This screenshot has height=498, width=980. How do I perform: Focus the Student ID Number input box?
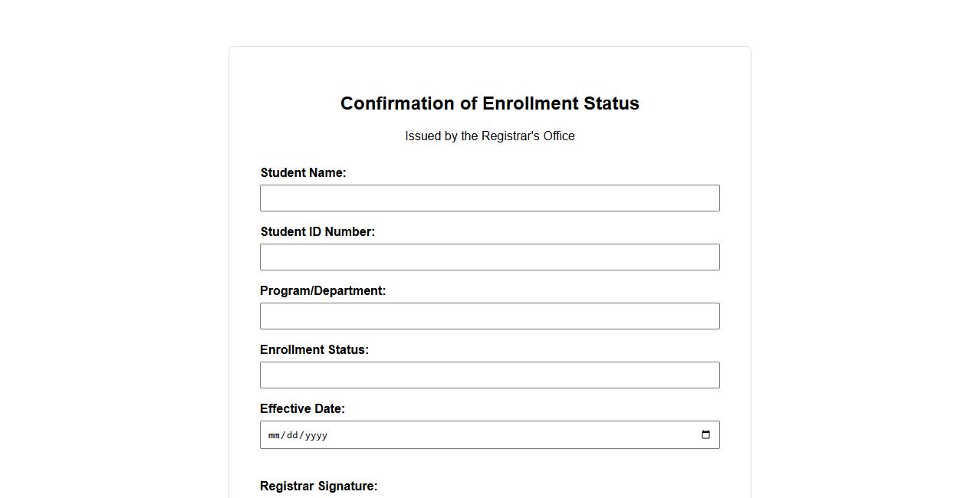489,257
